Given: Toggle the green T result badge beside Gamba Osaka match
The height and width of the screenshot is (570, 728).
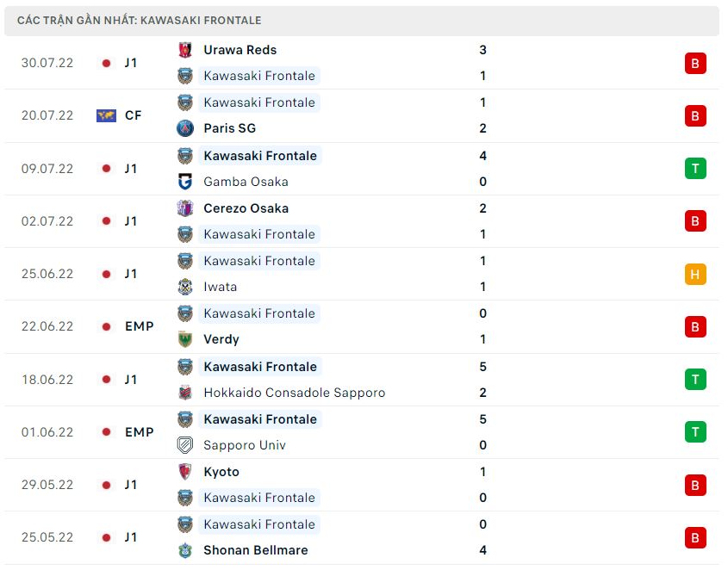Looking at the screenshot, I should (695, 169).
